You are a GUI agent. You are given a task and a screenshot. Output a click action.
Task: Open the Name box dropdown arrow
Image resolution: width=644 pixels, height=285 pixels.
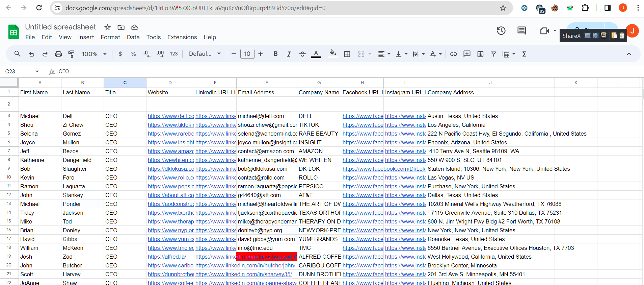click(37, 71)
